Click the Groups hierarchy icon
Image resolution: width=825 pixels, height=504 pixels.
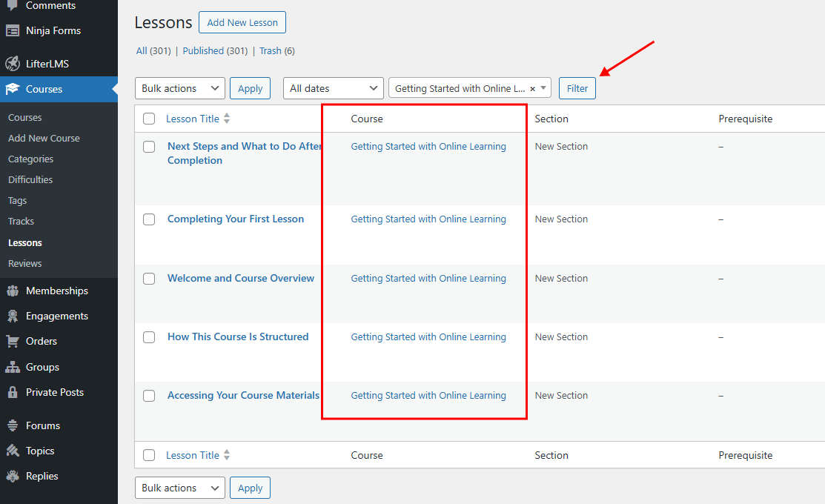13,368
